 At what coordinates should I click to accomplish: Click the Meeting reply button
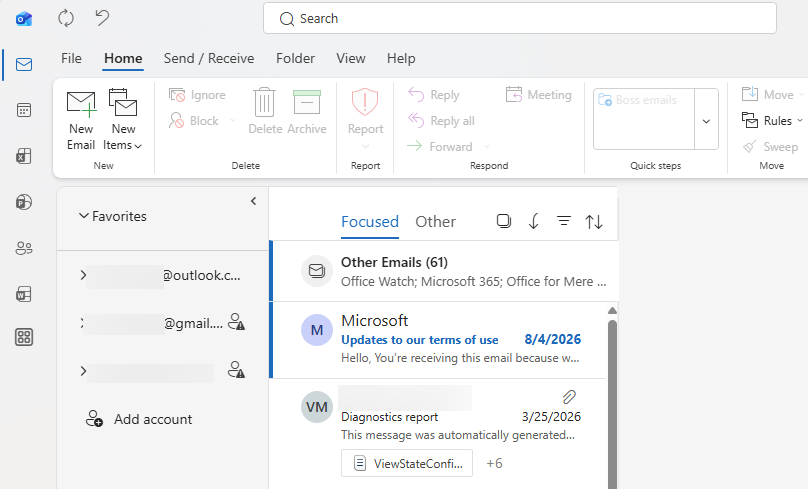coord(538,95)
